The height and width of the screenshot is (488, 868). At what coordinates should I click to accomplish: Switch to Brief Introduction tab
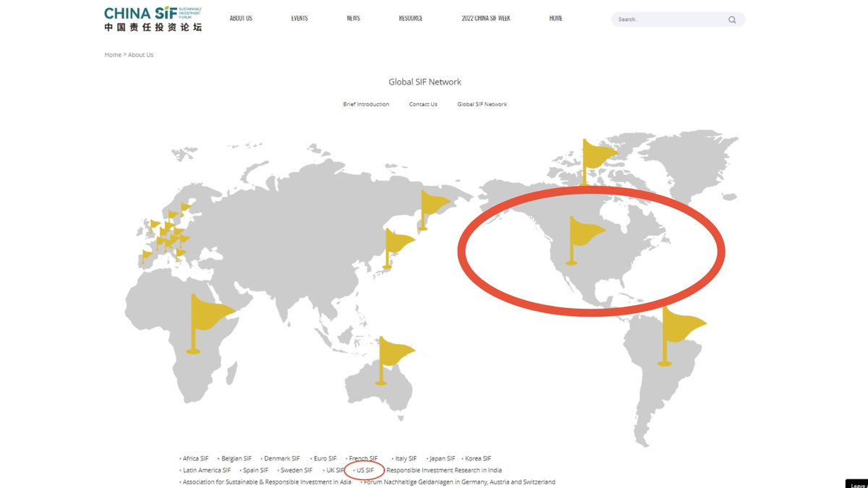pyautogui.click(x=366, y=104)
